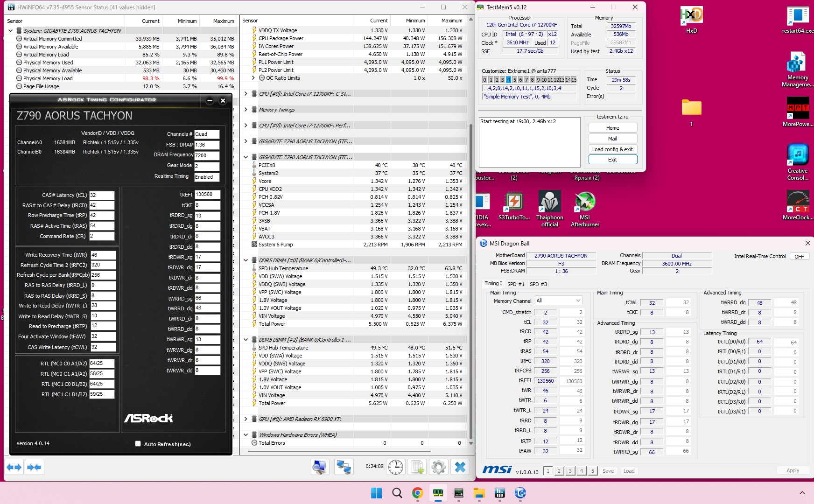Expand CPU [#0] C-State sensor group
Image resolution: width=814 pixels, height=504 pixels.
coord(246,94)
